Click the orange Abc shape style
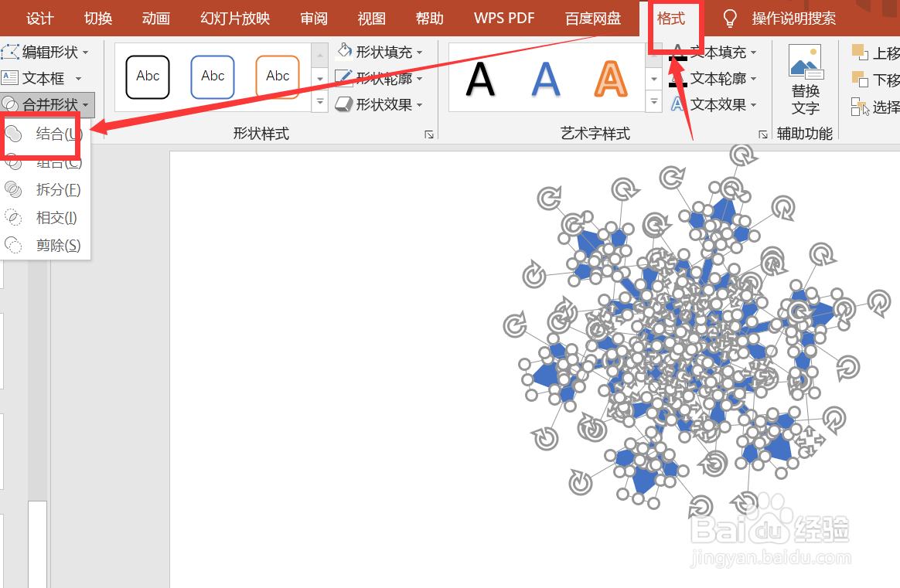900x588 pixels. (277, 77)
